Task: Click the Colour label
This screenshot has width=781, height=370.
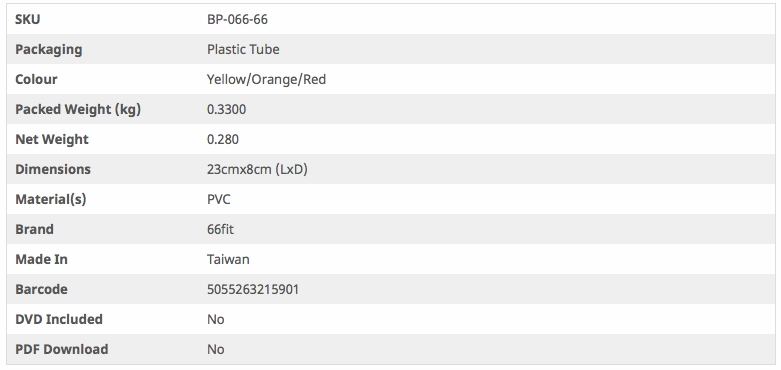Action: coord(36,79)
